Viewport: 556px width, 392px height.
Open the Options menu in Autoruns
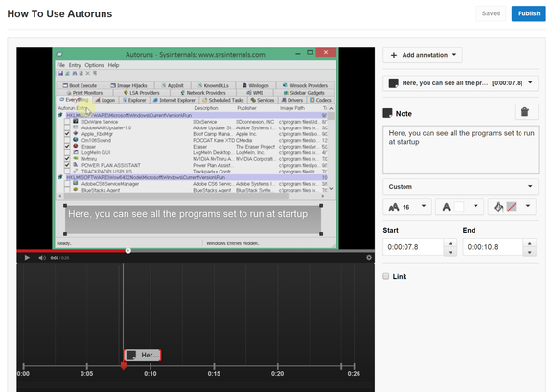pos(94,65)
